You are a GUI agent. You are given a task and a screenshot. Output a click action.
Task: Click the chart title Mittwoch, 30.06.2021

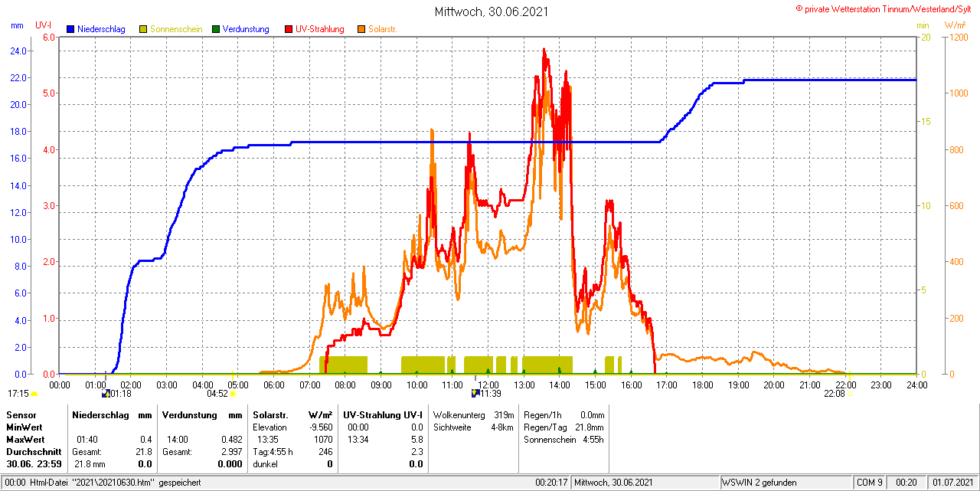[491, 11]
